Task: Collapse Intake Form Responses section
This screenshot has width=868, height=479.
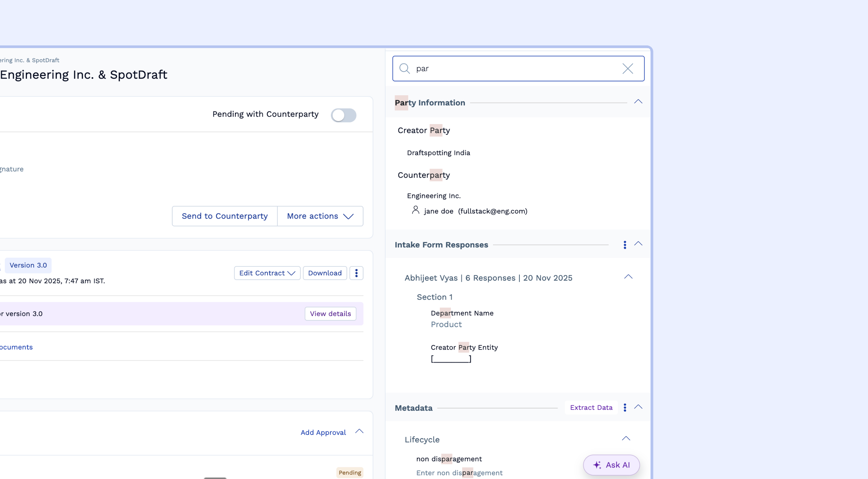Action: 638,244
